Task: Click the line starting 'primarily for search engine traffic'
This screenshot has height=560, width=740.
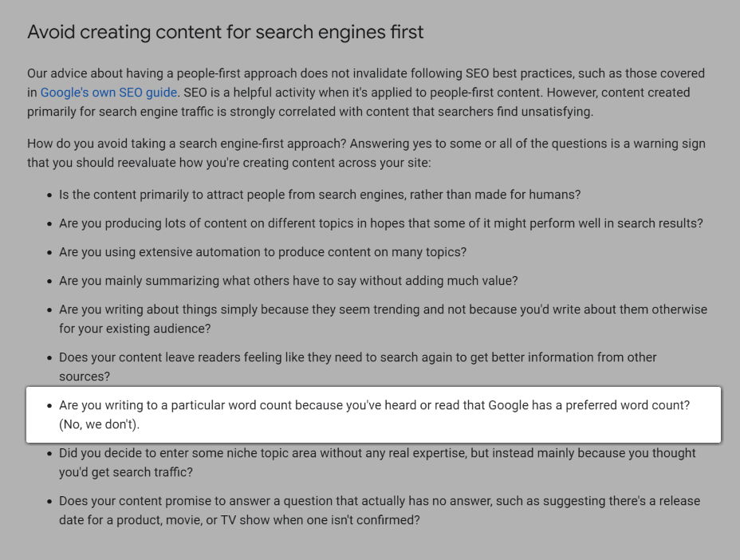Action: [x=309, y=112]
